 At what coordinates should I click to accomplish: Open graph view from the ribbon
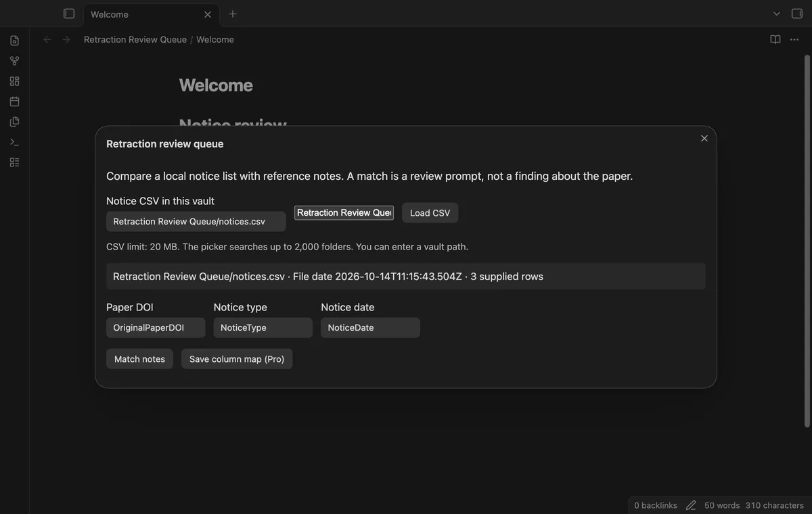tap(14, 61)
